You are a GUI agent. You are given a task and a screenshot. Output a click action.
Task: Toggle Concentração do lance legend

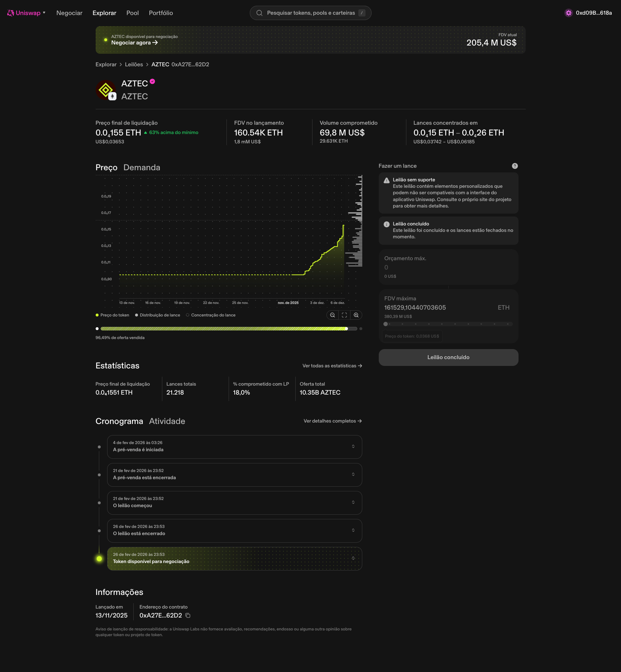coord(211,315)
